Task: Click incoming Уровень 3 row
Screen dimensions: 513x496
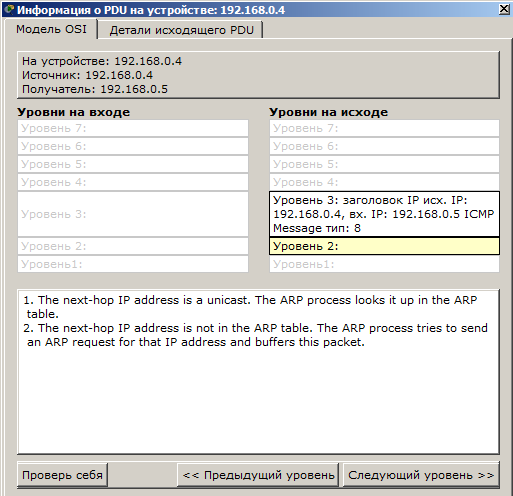Action: 133,214
